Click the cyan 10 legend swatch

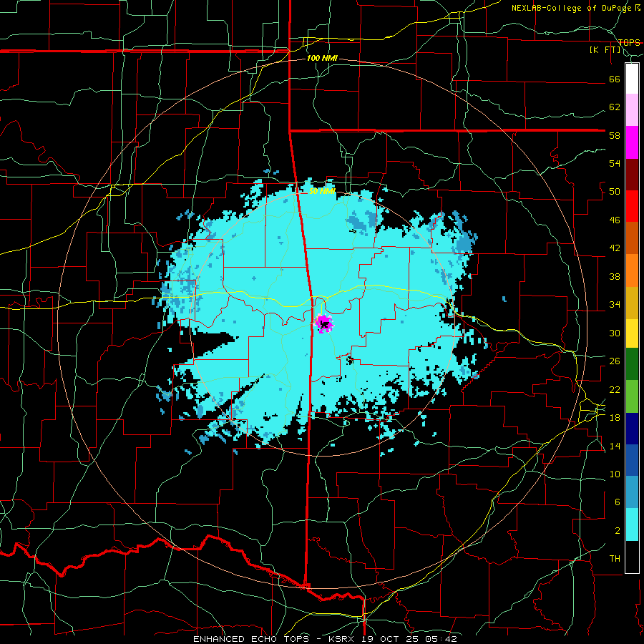click(x=632, y=525)
